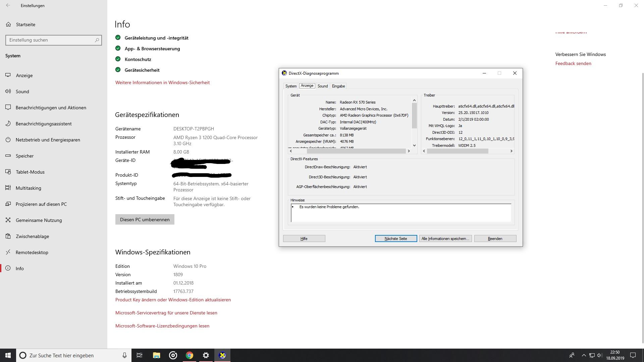644x362 pixels.
Task: Click the Multitasking sidebar icon
Action: (x=8, y=188)
